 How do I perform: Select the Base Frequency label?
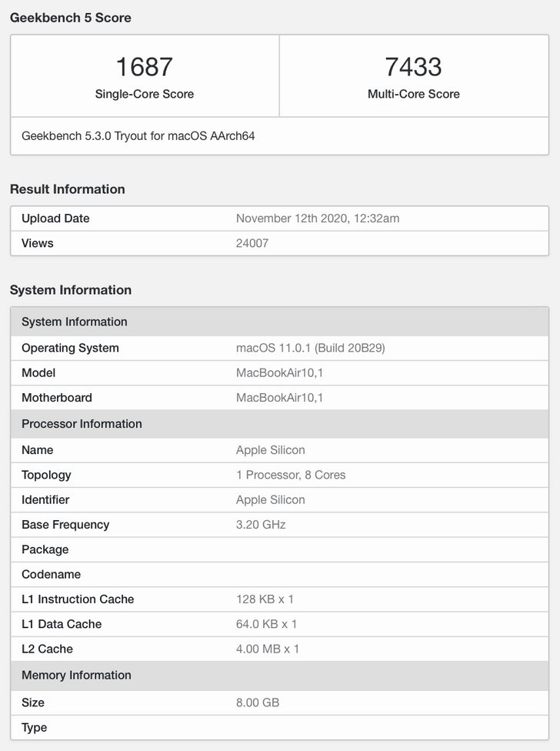point(65,525)
